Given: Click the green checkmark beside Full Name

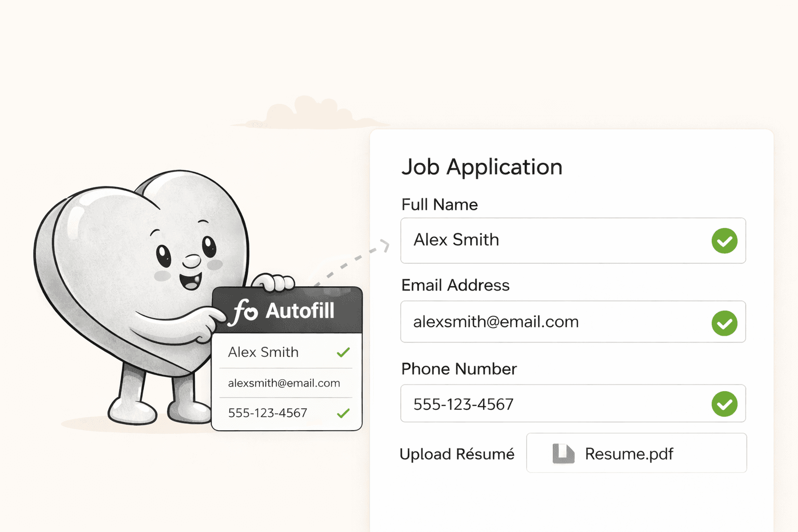Looking at the screenshot, I should (725, 241).
